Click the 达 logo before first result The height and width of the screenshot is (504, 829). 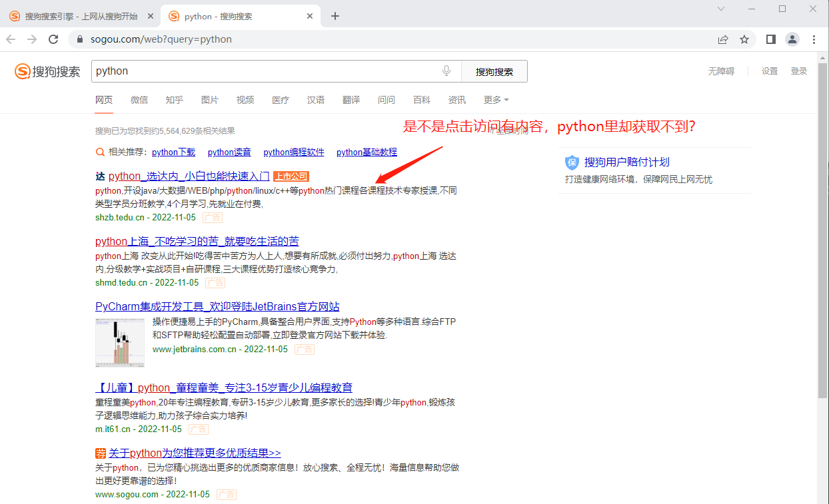pos(101,176)
